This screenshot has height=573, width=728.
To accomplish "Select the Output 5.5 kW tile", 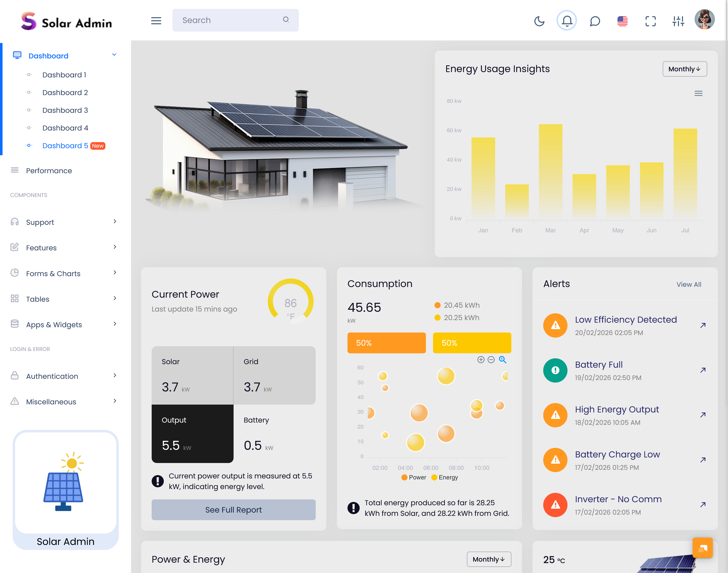I will coord(192,434).
